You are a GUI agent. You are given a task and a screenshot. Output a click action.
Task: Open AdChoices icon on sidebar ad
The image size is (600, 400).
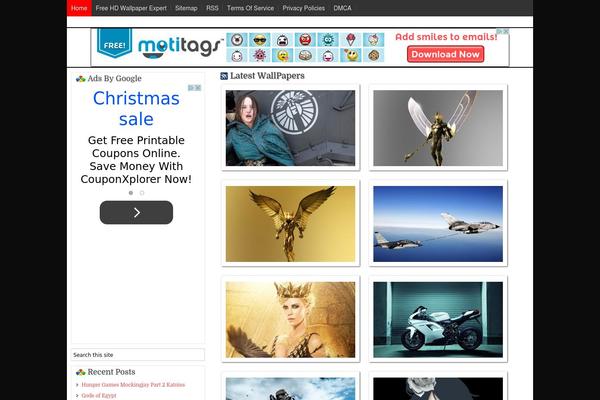(x=191, y=88)
